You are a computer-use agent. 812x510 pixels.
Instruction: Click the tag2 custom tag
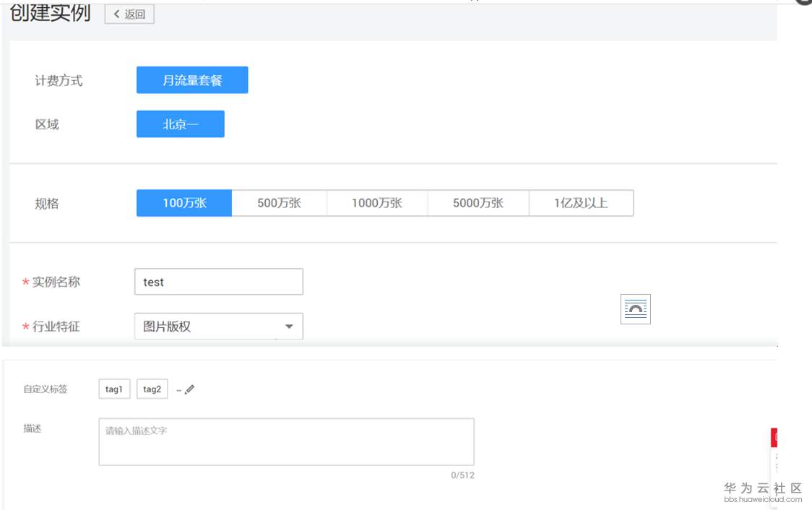coord(152,389)
